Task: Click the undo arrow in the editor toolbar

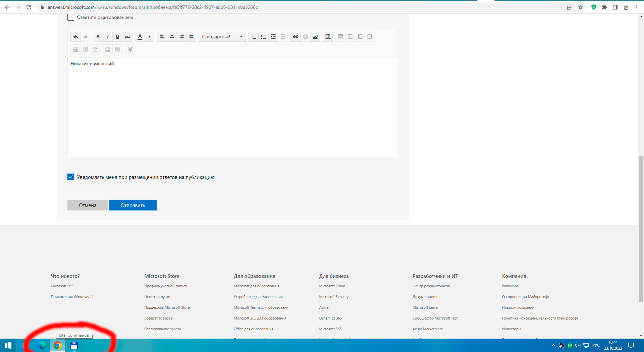Action: point(75,37)
